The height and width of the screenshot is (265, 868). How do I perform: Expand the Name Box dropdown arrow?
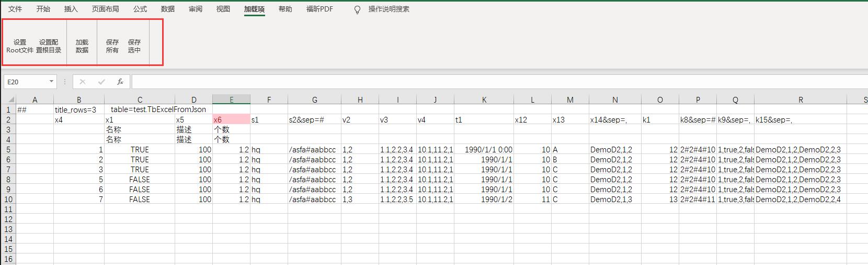point(51,82)
